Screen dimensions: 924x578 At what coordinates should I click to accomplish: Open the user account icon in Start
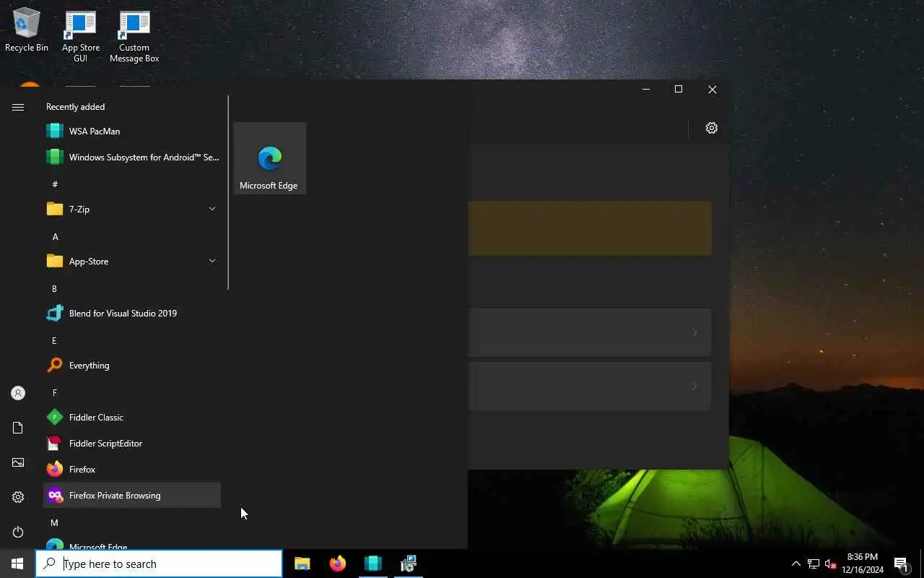[18, 393]
